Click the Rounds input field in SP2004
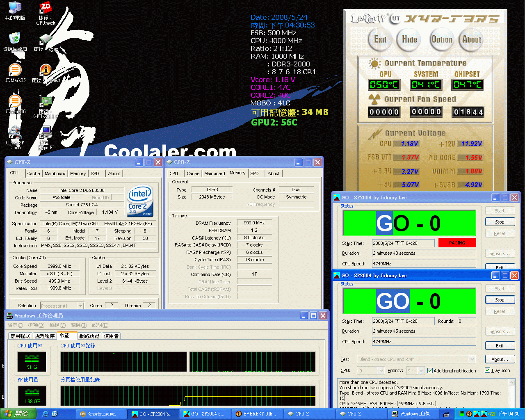Viewport: 525px width, 420px height. (x=467, y=321)
